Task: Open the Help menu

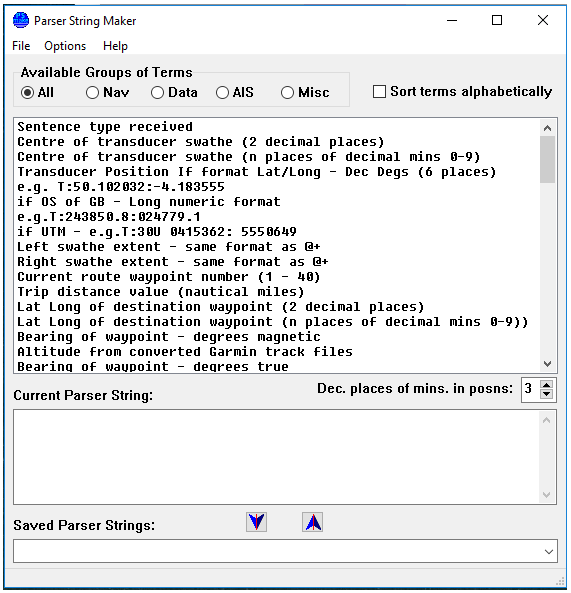Action: click(115, 46)
